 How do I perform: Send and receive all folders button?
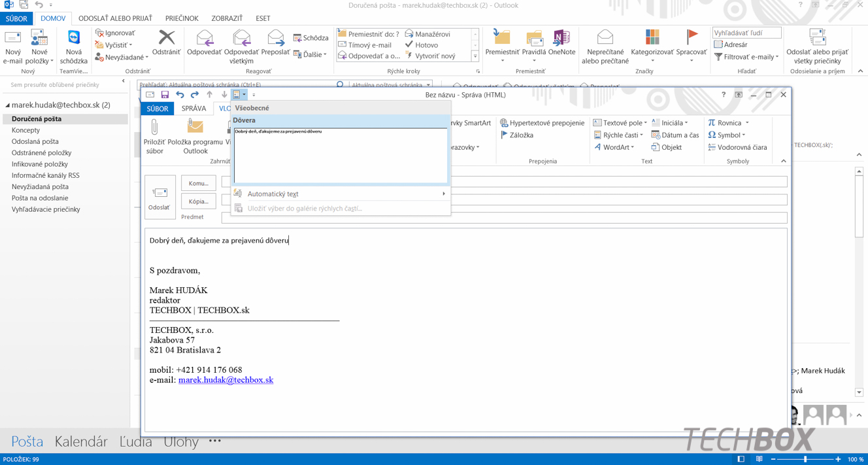click(817, 47)
